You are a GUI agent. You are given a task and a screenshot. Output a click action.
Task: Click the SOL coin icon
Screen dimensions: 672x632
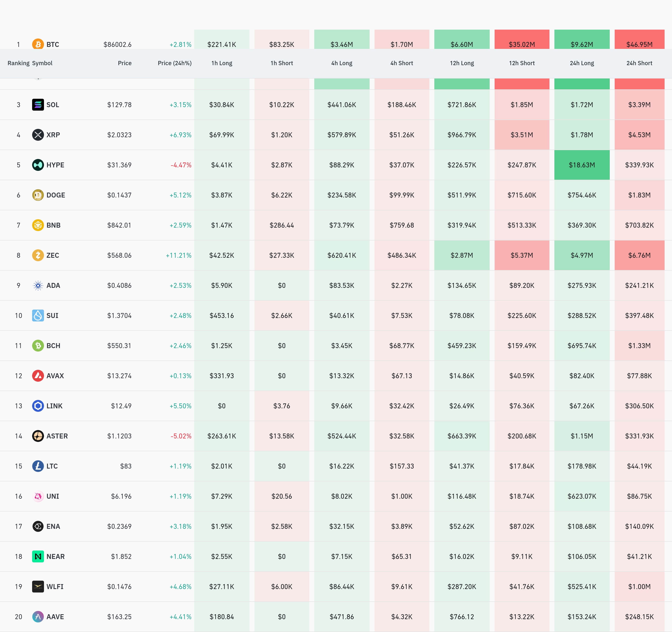point(38,105)
